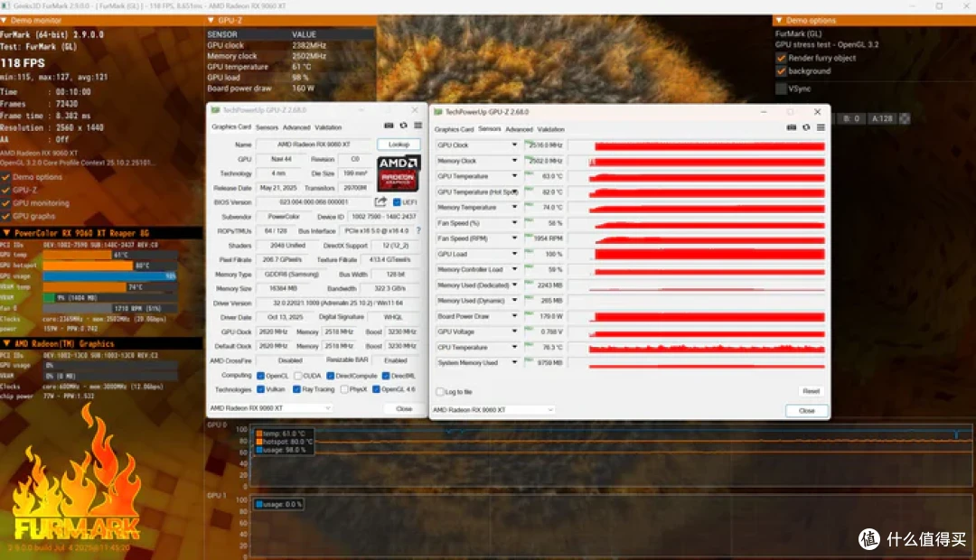Click refresh icon in GPU-Z Graphics Card window

click(x=403, y=126)
